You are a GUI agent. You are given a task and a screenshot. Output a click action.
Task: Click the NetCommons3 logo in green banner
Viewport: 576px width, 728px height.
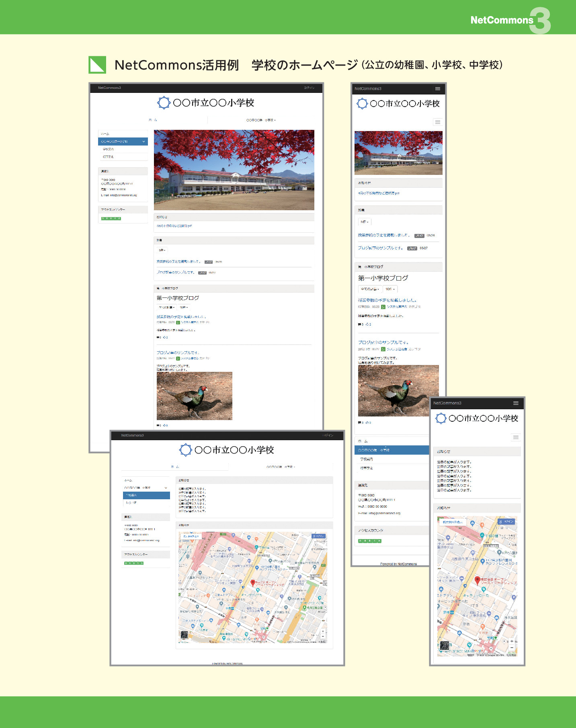pos(510,20)
